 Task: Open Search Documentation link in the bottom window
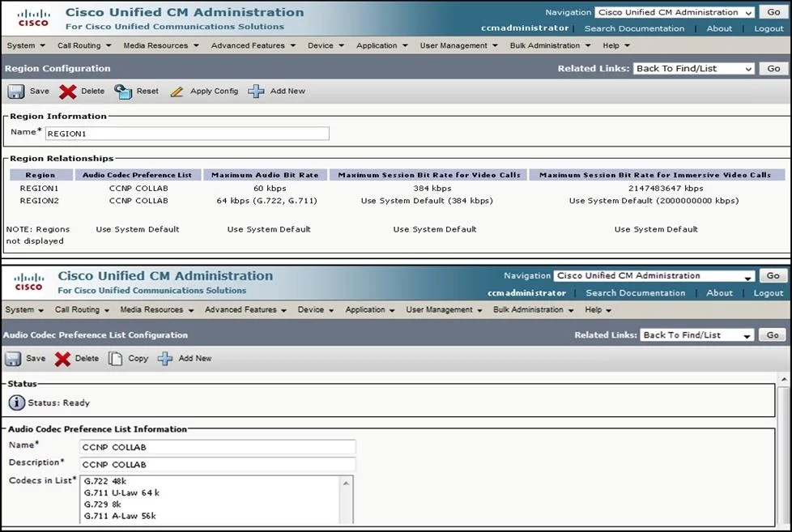tap(636, 293)
